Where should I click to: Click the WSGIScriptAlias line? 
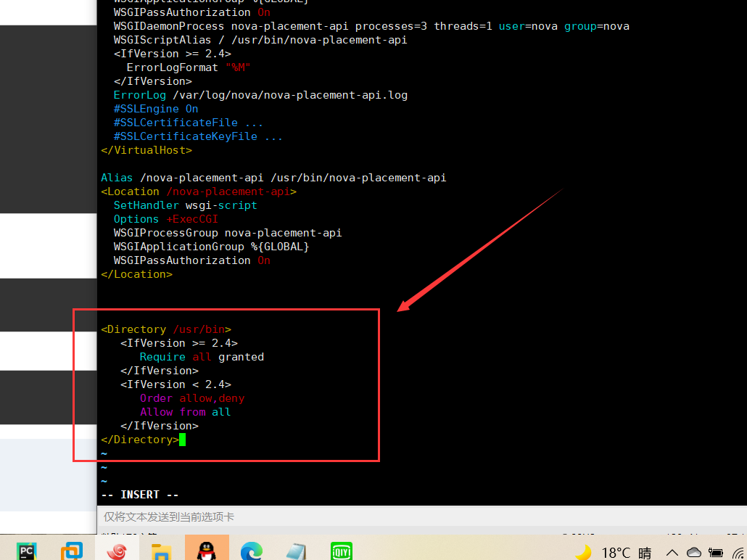(x=260, y=40)
